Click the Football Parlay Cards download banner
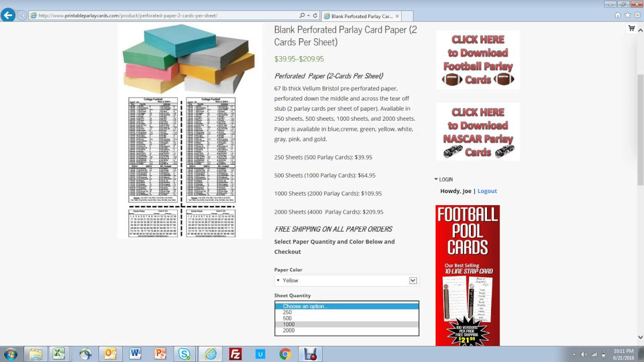Screen dimensions: 644x362 (x=477, y=59)
